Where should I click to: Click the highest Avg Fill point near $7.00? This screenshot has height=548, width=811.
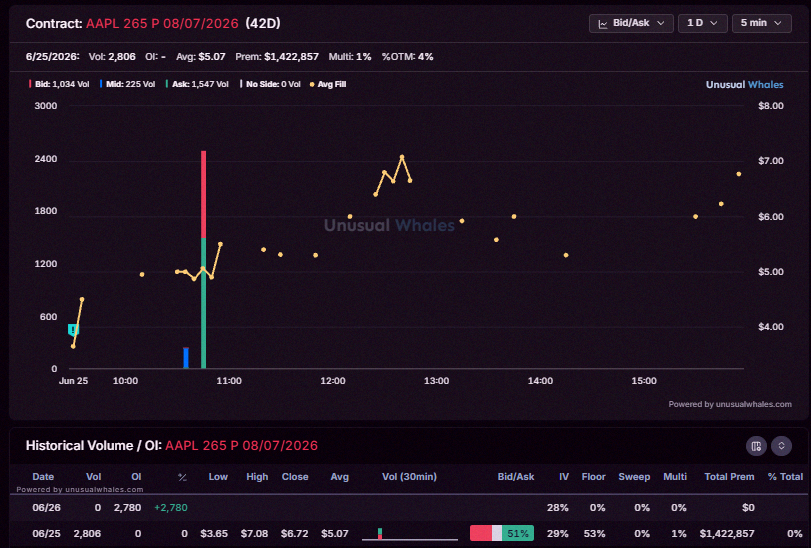click(x=402, y=157)
